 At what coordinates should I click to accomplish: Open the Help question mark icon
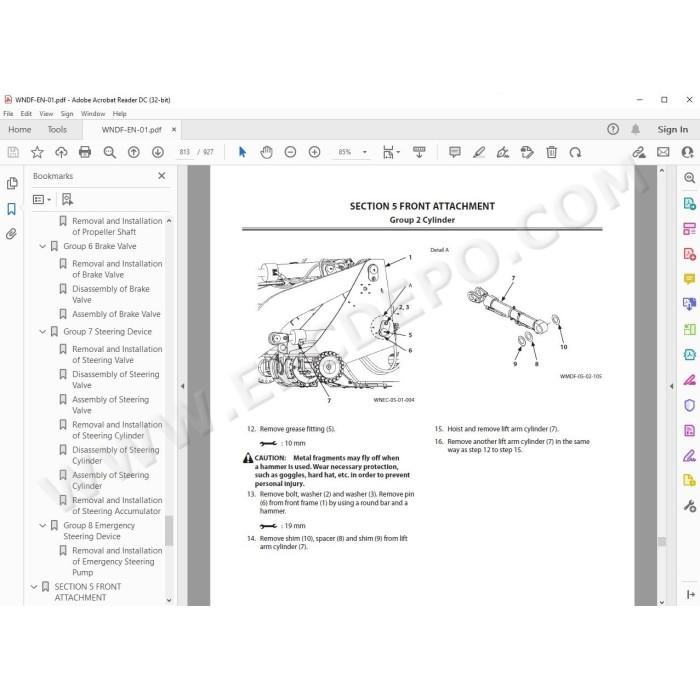pos(613,129)
